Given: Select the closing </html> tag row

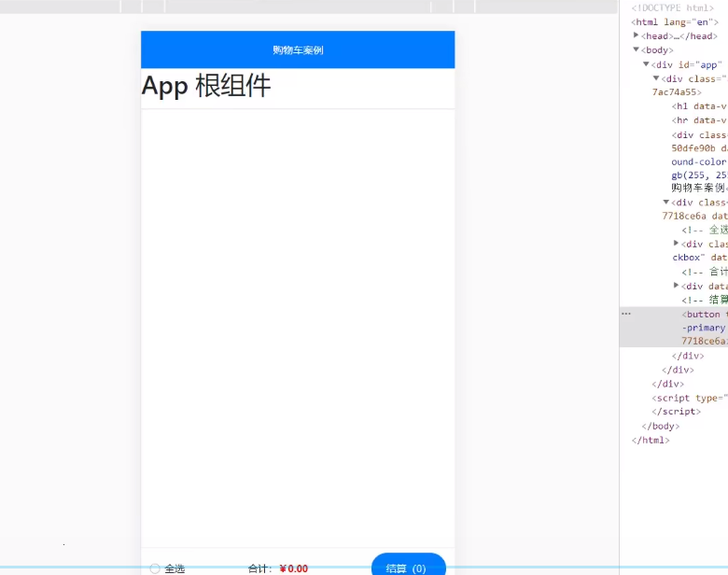Looking at the screenshot, I should [651, 441].
